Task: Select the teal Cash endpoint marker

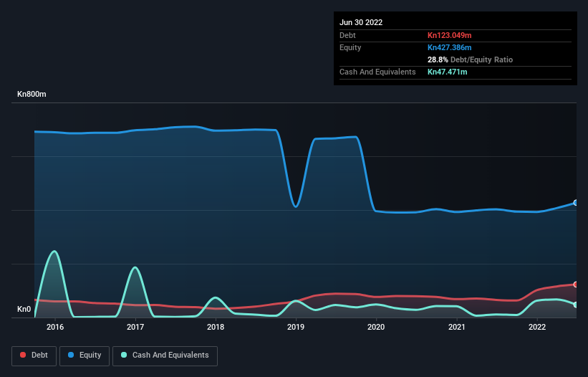Action: point(576,305)
